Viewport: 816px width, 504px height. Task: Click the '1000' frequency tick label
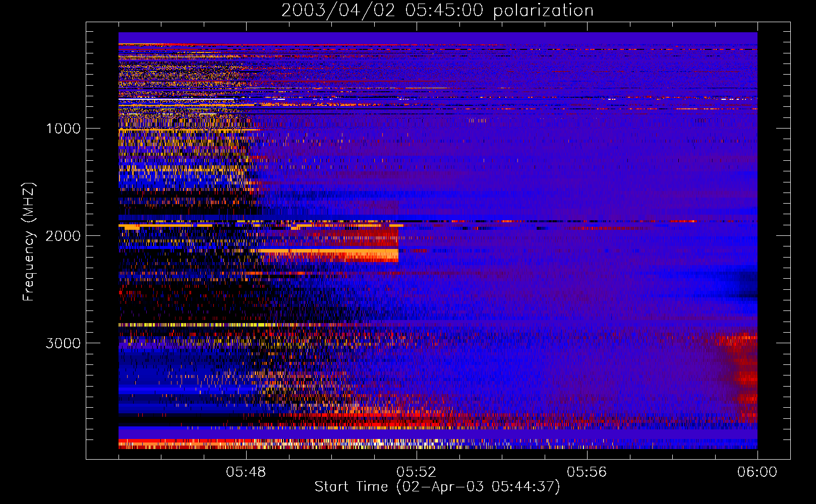(x=63, y=129)
